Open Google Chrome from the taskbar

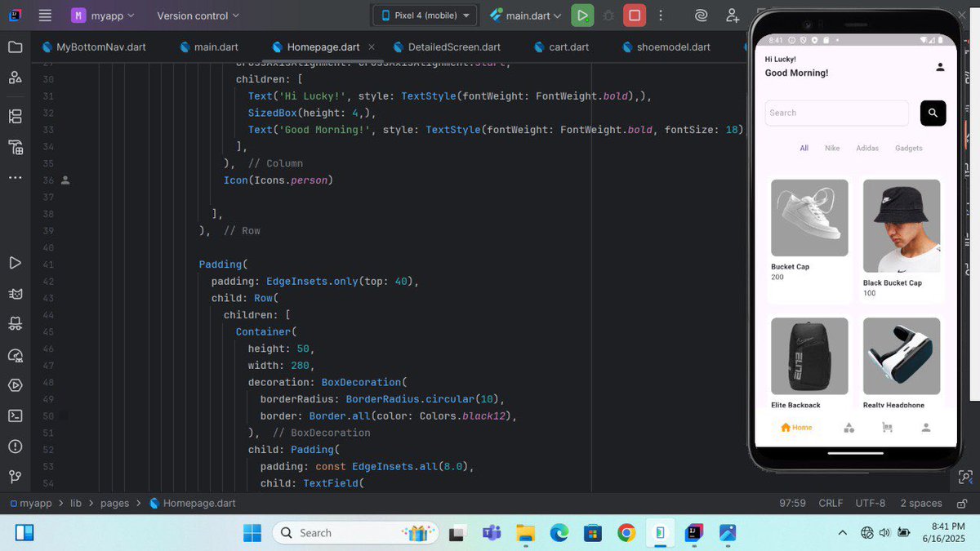tap(626, 533)
